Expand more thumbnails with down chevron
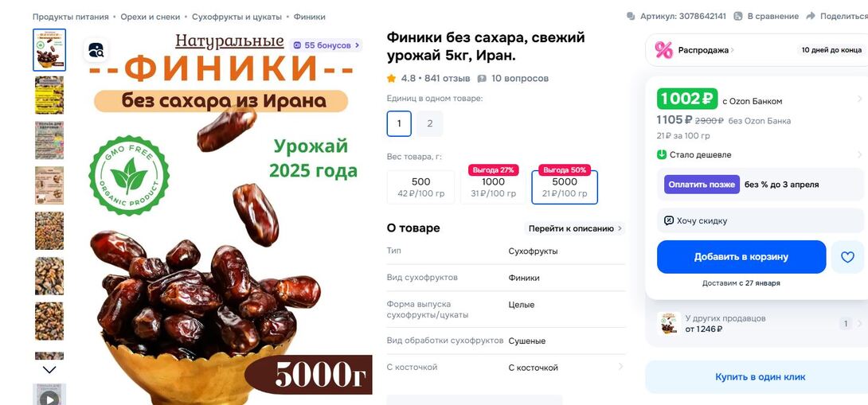 [49, 369]
